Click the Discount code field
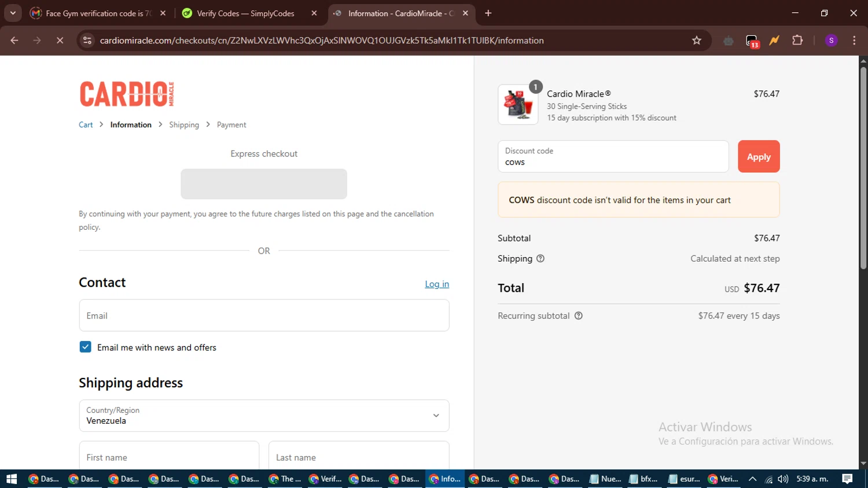Screen dimensions: 868x488 613,156
